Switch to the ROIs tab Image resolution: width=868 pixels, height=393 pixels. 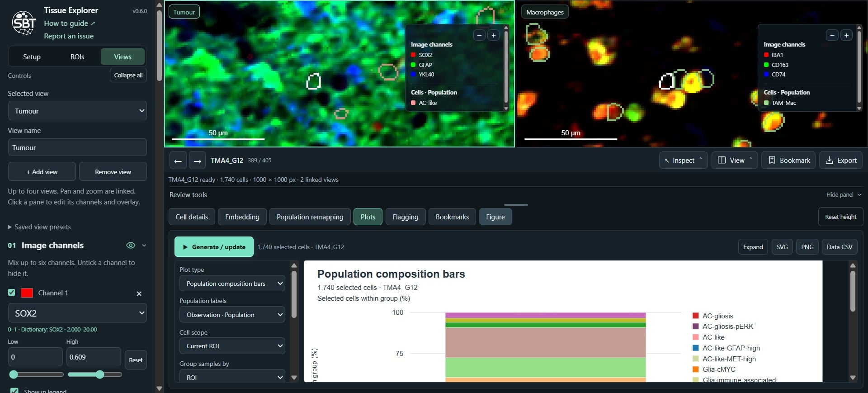coord(77,57)
